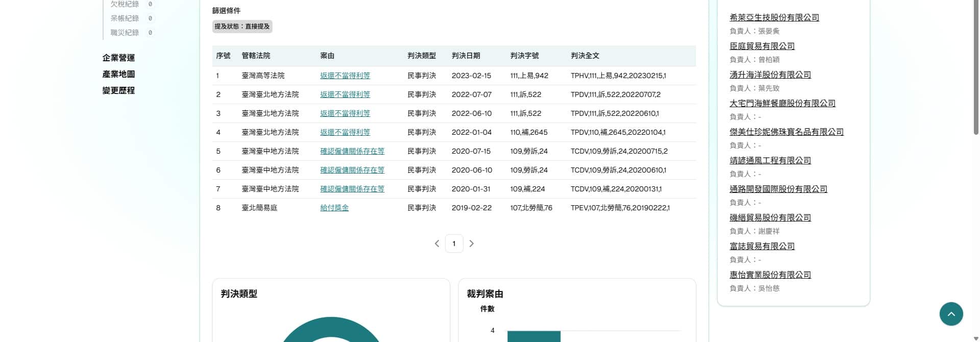Open 希萊亞生技股份有限公司 company page

[774, 17]
